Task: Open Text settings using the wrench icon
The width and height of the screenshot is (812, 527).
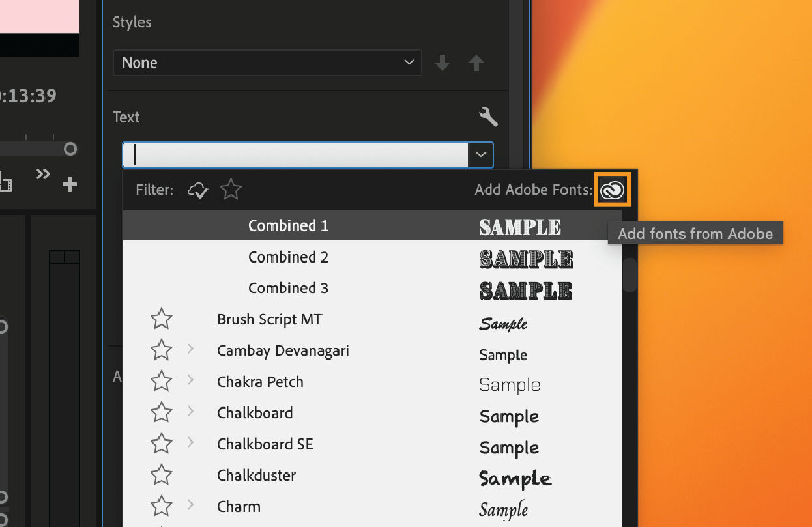Action: coord(488,117)
